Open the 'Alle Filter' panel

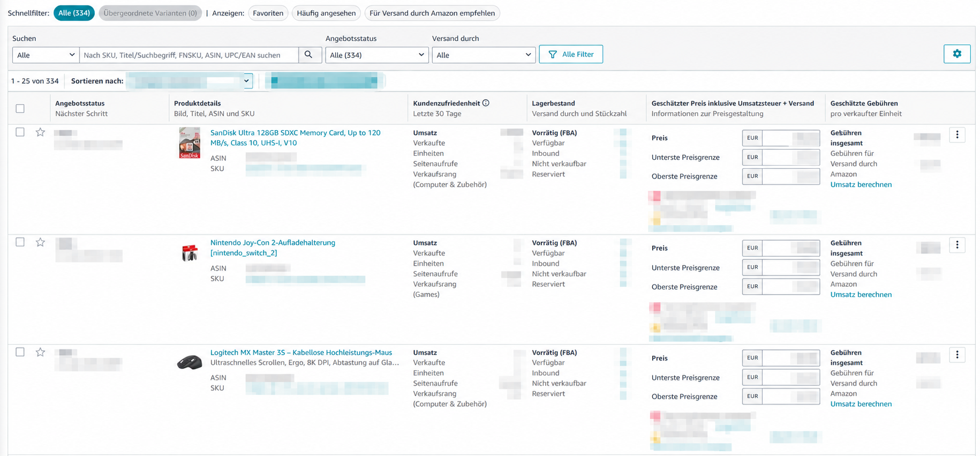point(571,54)
